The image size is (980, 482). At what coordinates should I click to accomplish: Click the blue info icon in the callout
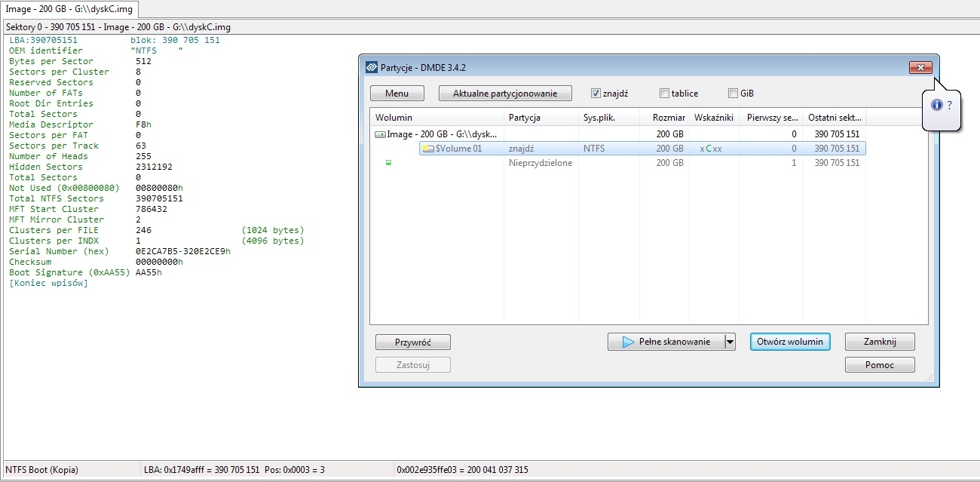pos(937,105)
